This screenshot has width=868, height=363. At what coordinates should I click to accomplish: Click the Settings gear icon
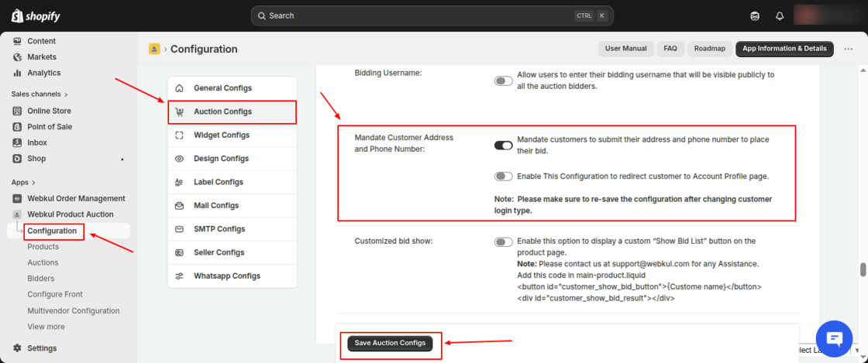click(17, 348)
